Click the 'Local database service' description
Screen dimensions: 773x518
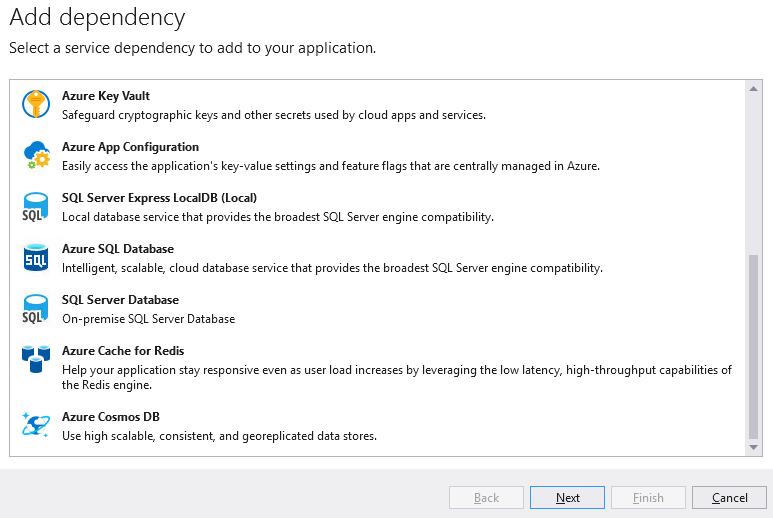[278, 217]
